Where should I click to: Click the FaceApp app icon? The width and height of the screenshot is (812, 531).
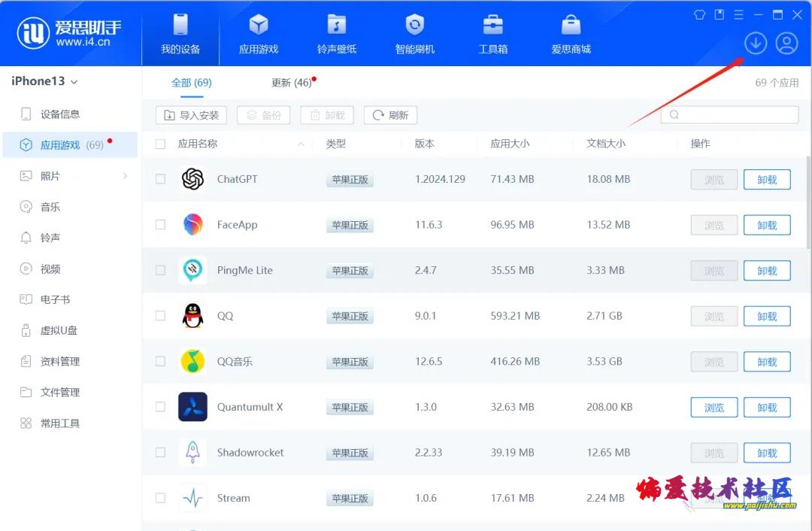click(x=192, y=225)
